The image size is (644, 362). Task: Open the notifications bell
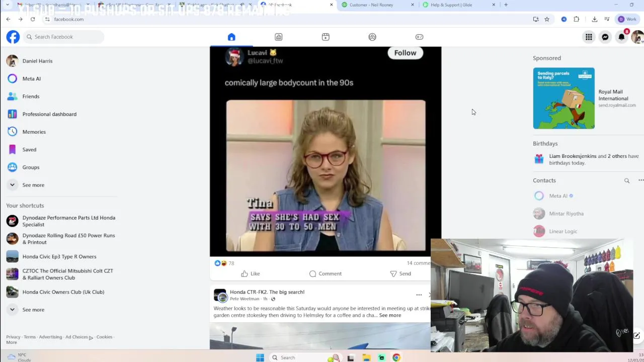point(622,37)
